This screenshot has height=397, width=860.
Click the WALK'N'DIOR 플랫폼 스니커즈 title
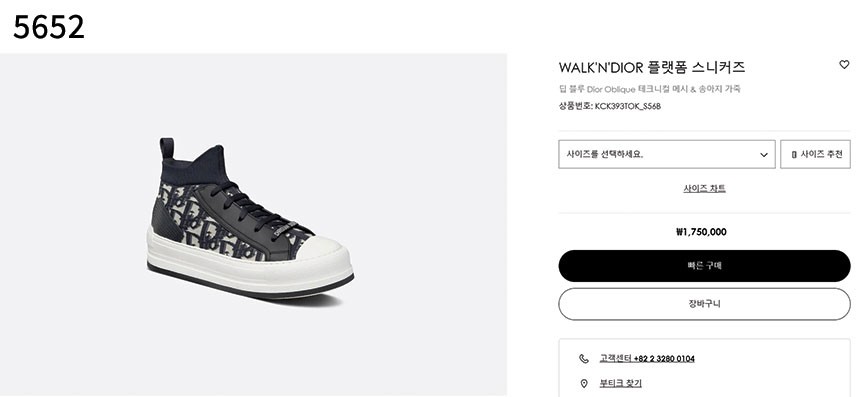pos(652,67)
